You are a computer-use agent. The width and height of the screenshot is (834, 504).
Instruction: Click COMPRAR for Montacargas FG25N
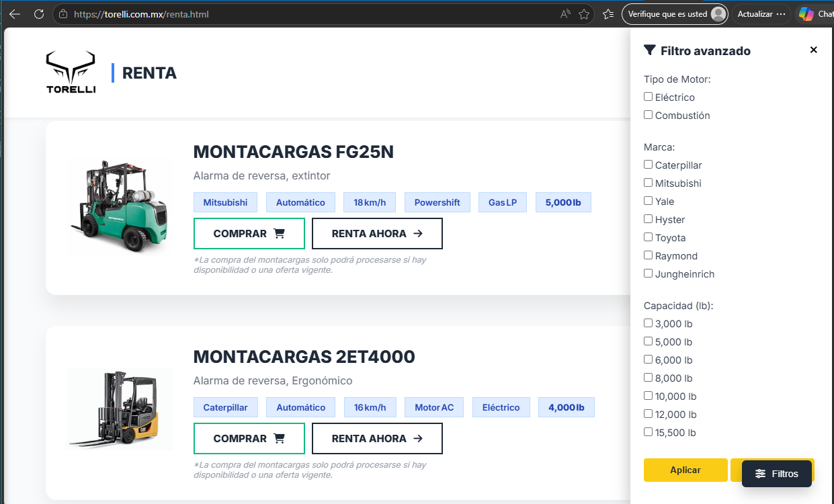pyautogui.click(x=249, y=234)
